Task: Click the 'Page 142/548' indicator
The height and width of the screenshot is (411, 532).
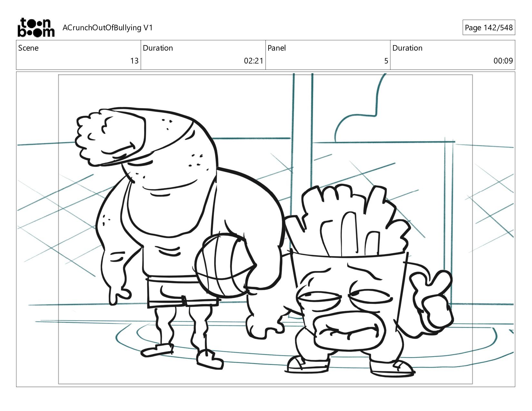Action: tap(488, 28)
